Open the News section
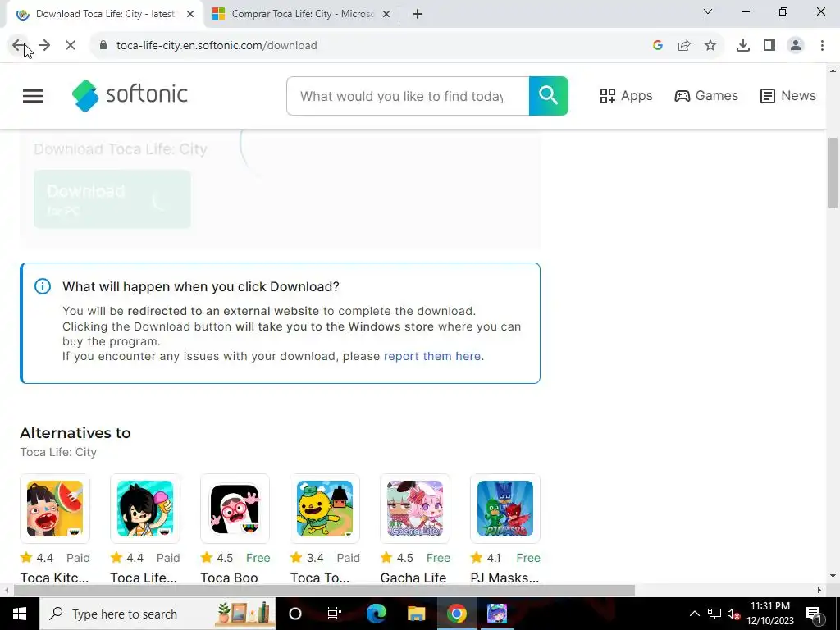840x630 pixels. pyautogui.click(x=788, y=96)
